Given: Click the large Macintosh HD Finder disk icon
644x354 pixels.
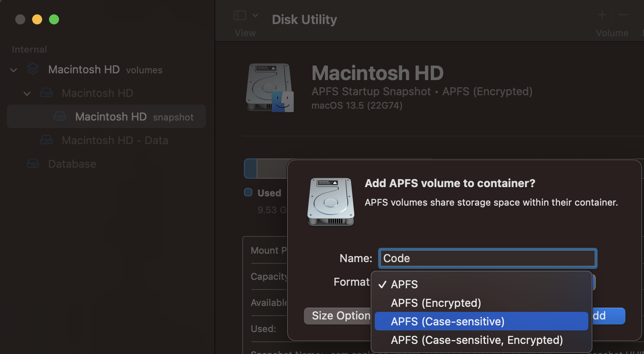Looking at the screenshot, I should [269, 87].
